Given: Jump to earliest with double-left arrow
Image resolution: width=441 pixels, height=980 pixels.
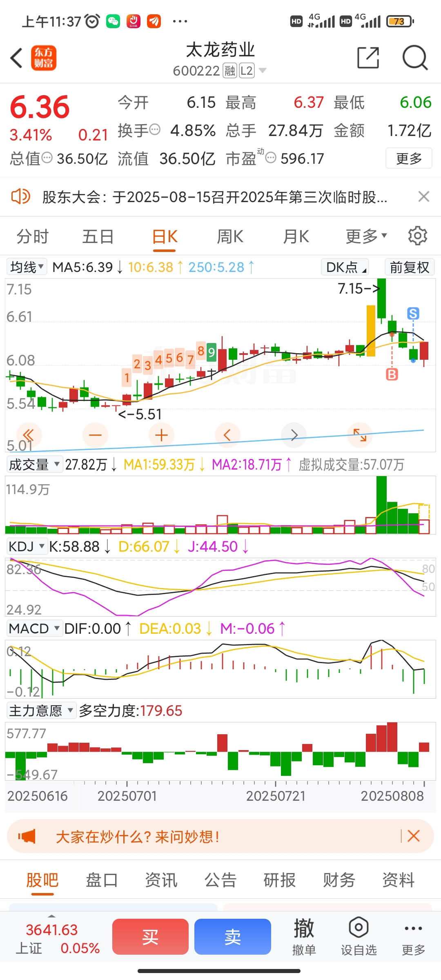Looking at the screenshot, I should point(29,435).
